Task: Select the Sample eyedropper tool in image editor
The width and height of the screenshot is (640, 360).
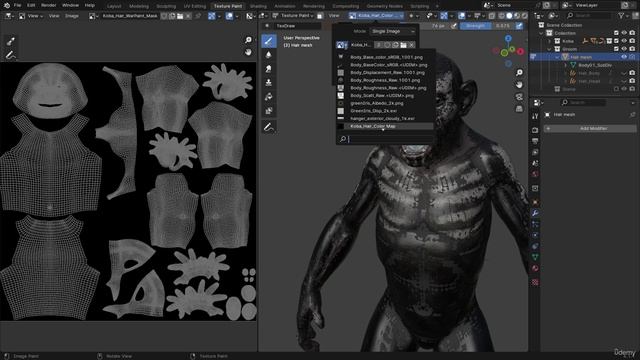Action: pos(11,41)
